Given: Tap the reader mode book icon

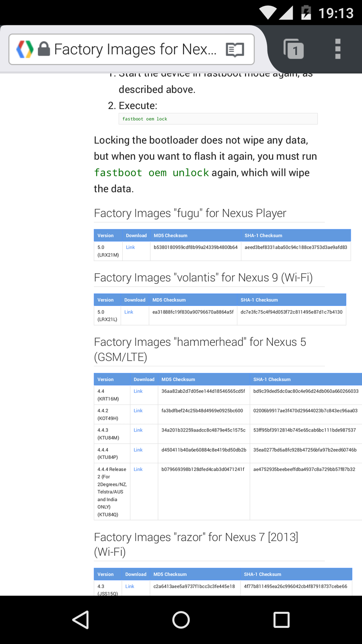Looking at the screenshot, I should click(235, 50).
